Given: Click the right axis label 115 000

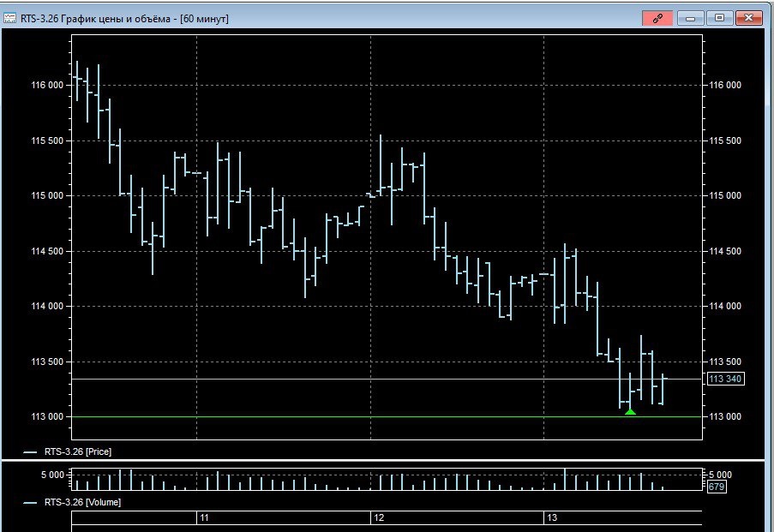Looking at the screenshot, I should coord(725,195).
